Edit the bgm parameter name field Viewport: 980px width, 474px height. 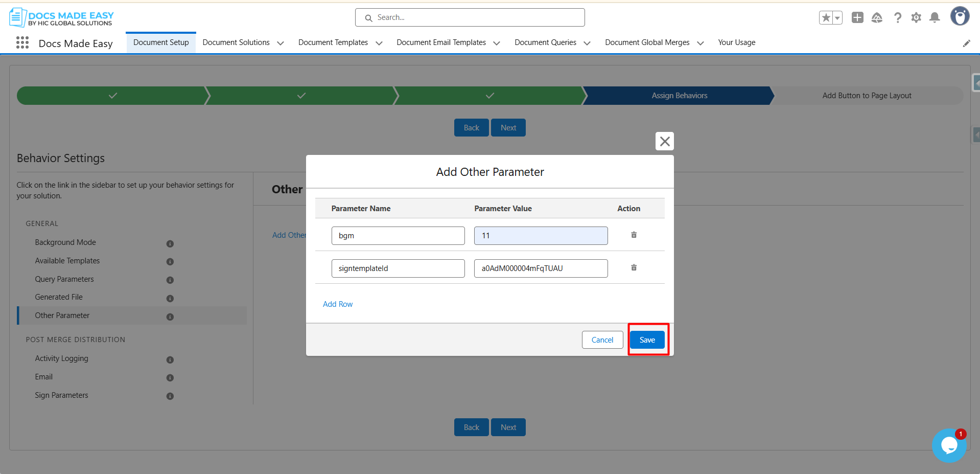click(398, 236)
